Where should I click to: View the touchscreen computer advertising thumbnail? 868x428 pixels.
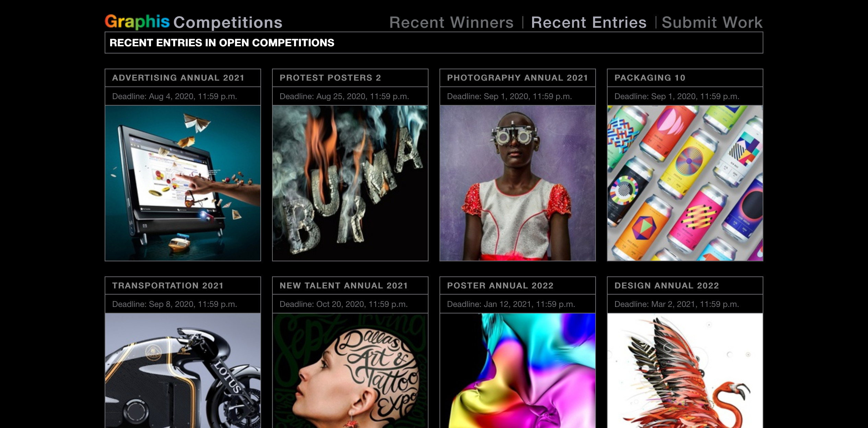pyautogui.click(x=183, y=183)
